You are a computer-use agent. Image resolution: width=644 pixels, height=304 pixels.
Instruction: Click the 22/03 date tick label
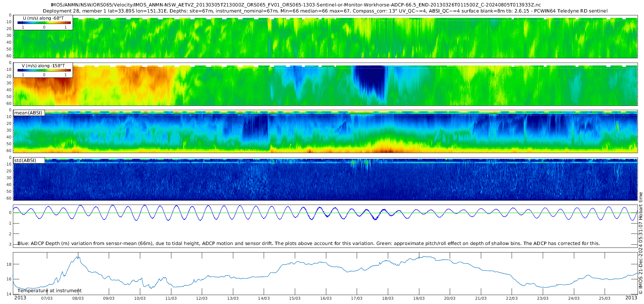click(x=512, y=298)
